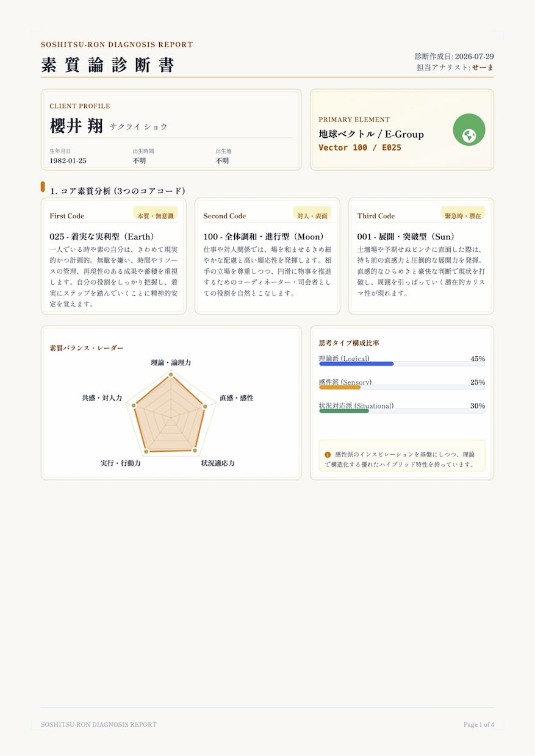Screen dimensions: 535x756
Task: Click 地球ベクトル / E-Group text
Action: point(371,134)
